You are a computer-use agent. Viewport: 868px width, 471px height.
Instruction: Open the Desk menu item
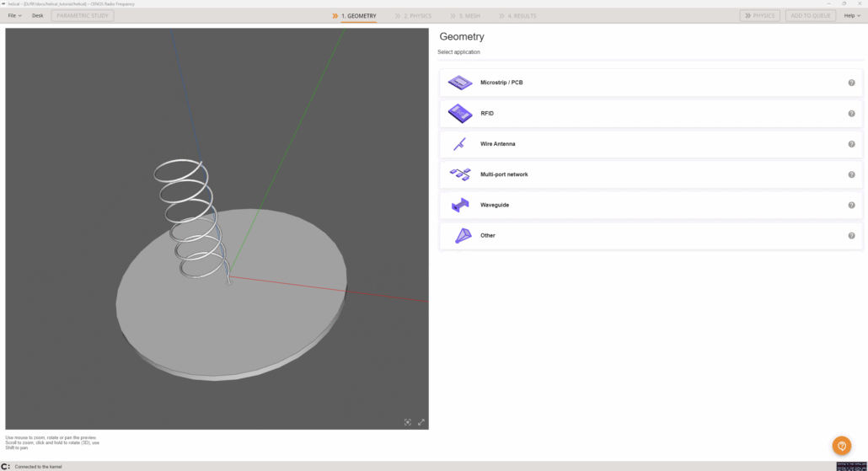point(38,16)
